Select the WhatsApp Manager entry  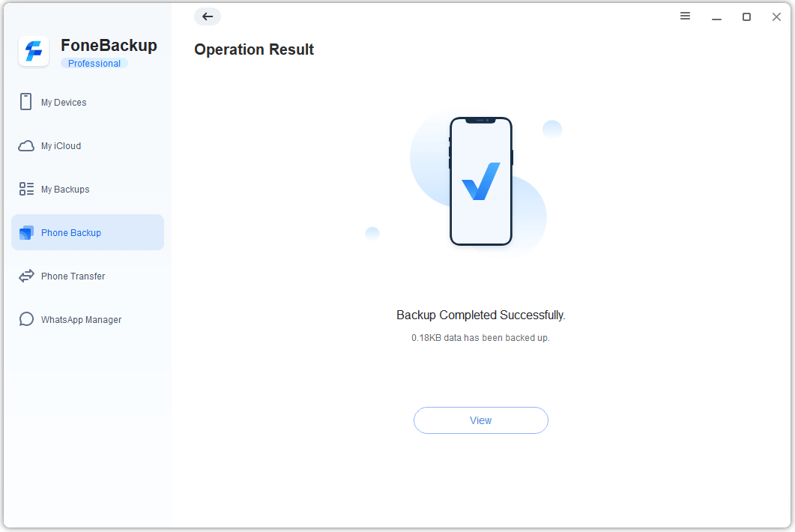80,319
